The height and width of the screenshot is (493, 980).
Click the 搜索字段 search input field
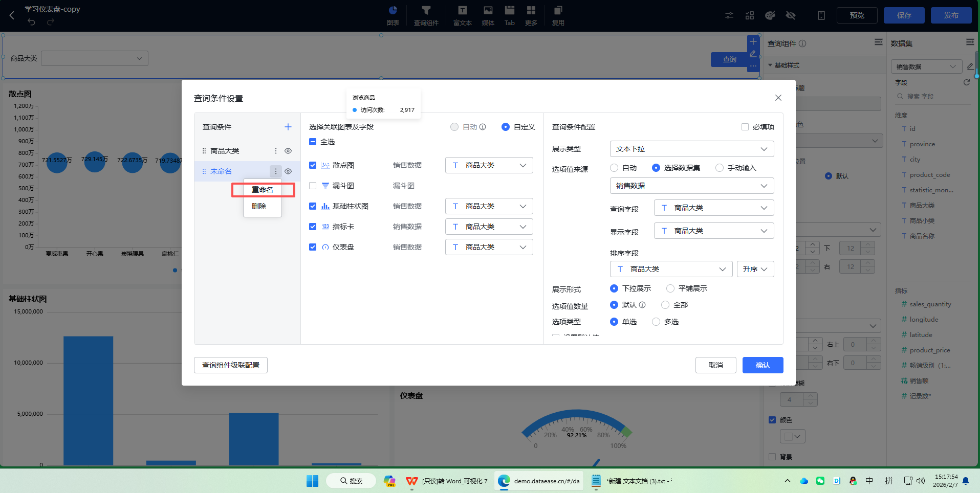931,96
